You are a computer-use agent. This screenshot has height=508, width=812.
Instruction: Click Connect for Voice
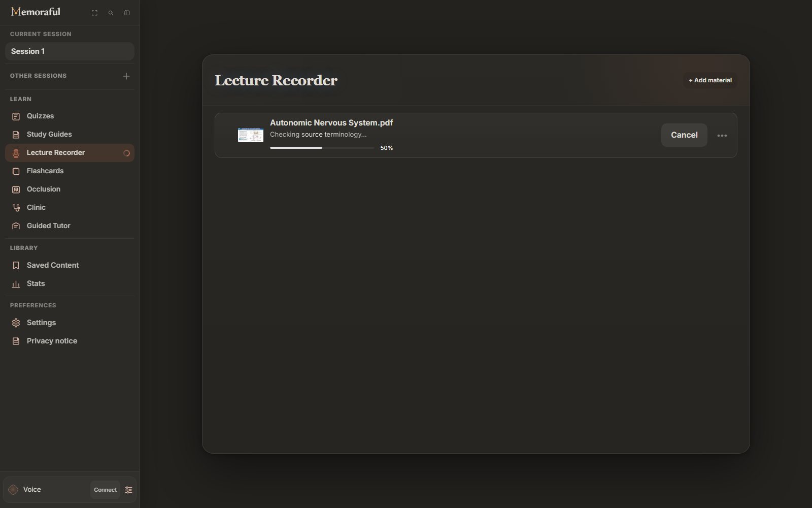coord(105,490)
